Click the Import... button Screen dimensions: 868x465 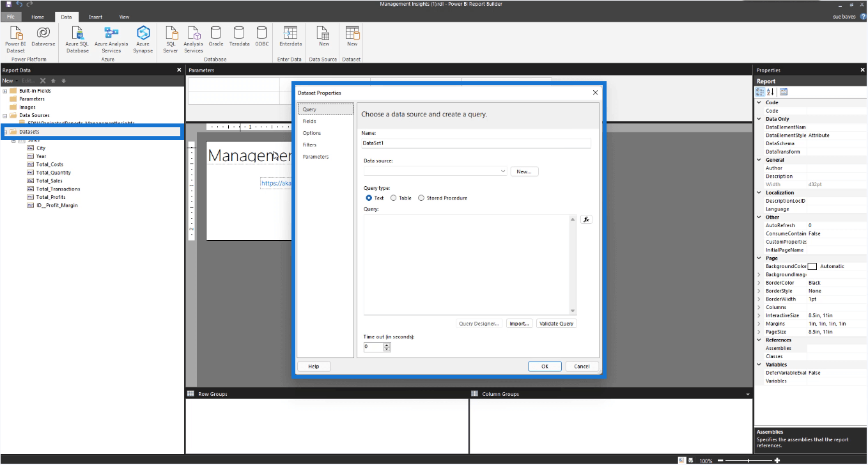click(519, 324)
